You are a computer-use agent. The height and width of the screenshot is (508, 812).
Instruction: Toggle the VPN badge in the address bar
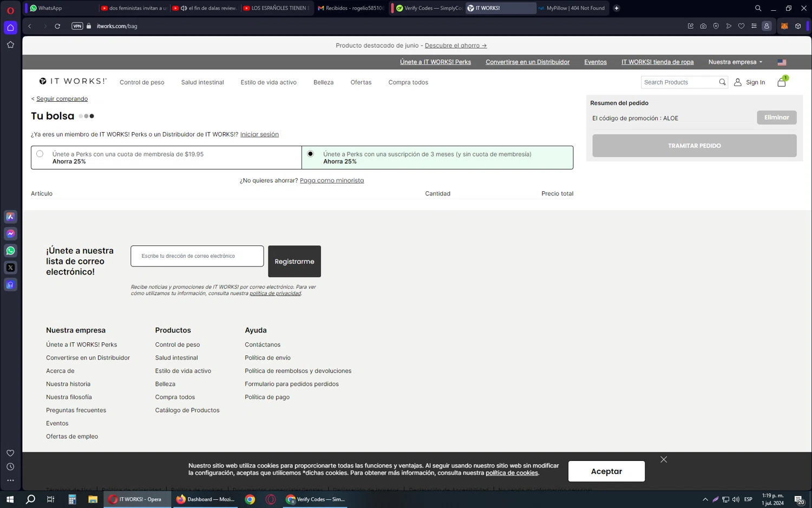(x=77, y=26)
